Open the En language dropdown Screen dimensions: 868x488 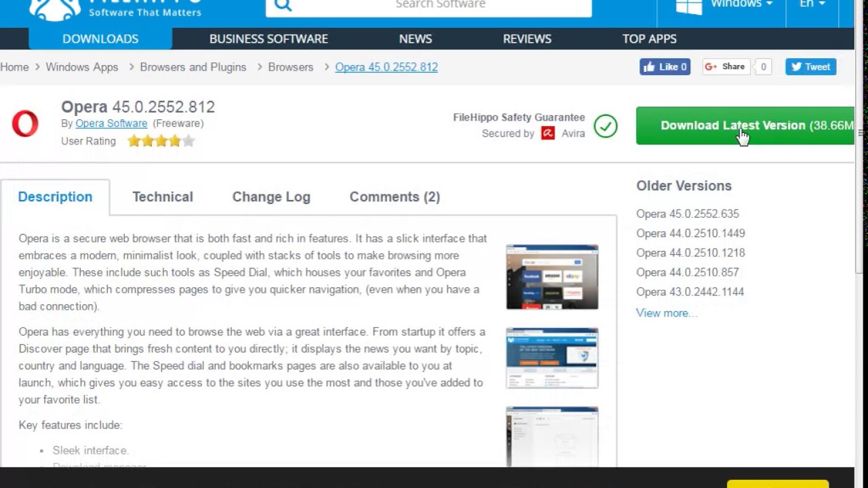tap(812, 5)
